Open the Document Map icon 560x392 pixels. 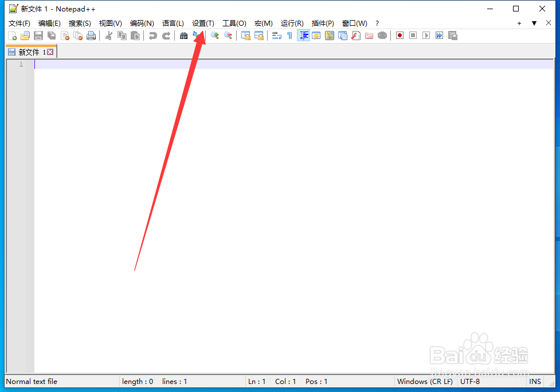[x=329, y=36]
